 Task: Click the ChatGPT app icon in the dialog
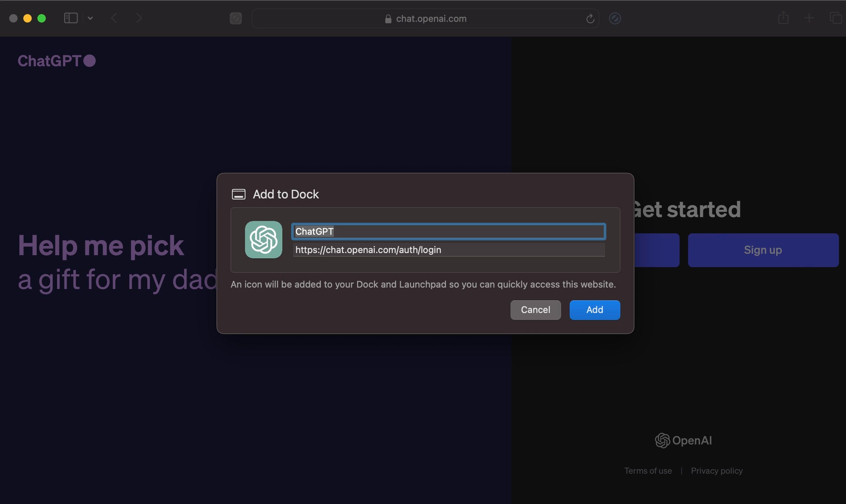pyautogui.click(x=263, y=240)
